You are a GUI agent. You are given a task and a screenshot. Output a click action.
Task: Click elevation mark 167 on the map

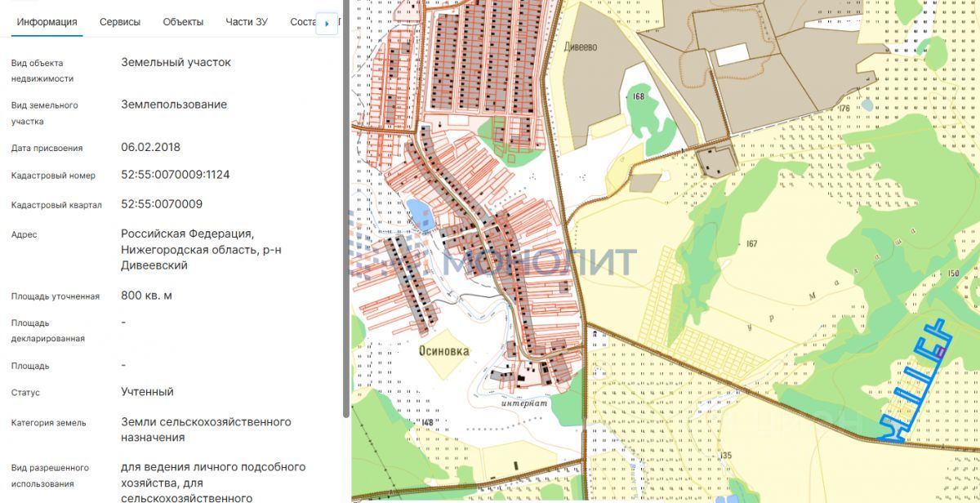pyautogui.click(x=751, y=244)
